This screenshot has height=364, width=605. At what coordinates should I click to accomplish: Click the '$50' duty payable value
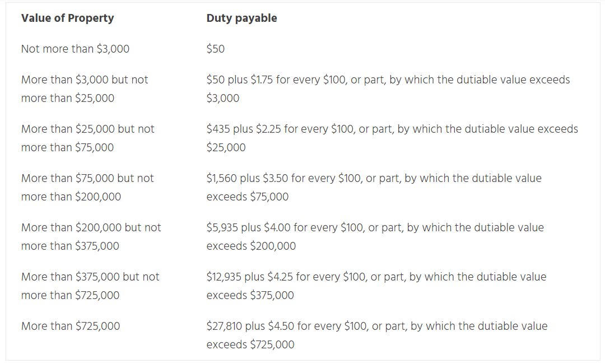click(x=216, y=49)
